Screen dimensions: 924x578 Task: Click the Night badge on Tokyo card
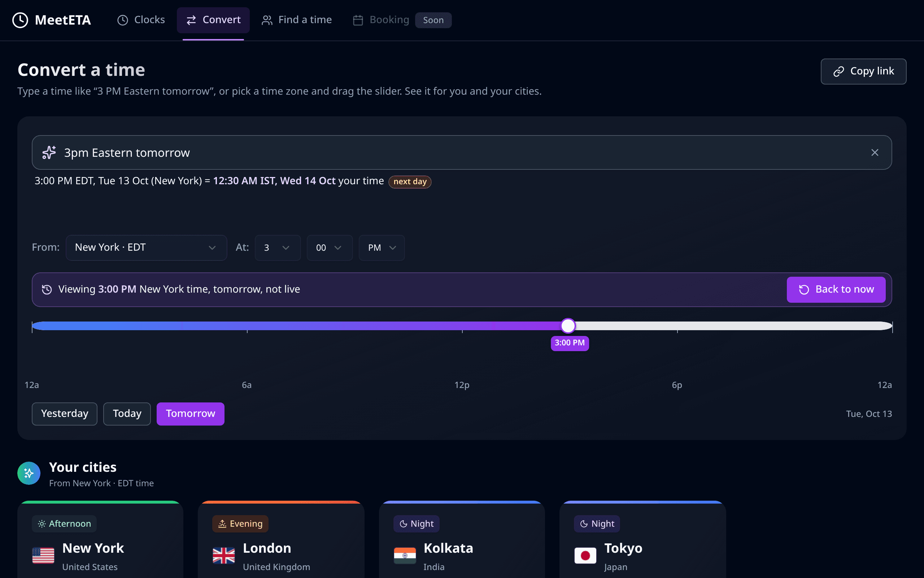click(x=597, y=524)
